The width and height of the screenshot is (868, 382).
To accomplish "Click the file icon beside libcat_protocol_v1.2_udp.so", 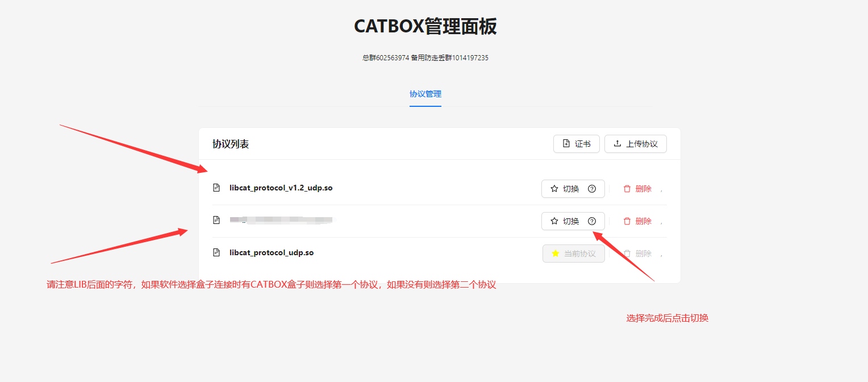I will (x=216, y=188).
